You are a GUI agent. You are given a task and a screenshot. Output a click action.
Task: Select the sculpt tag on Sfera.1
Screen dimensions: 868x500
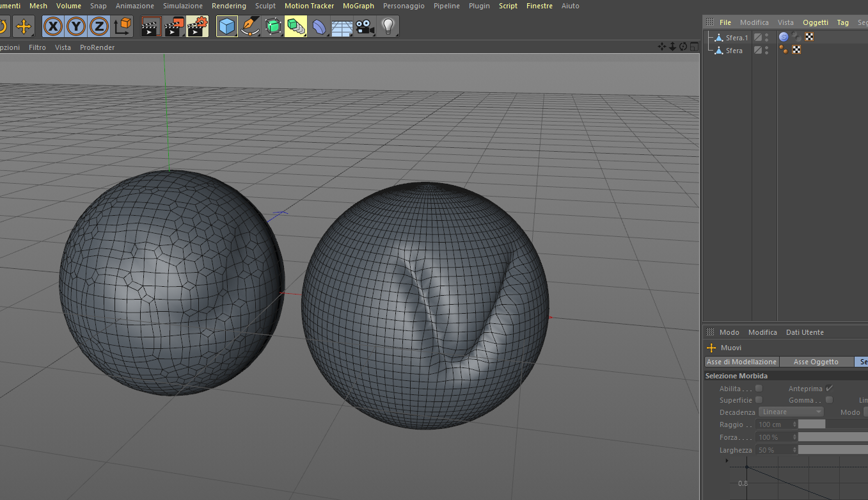pos(784,37)
